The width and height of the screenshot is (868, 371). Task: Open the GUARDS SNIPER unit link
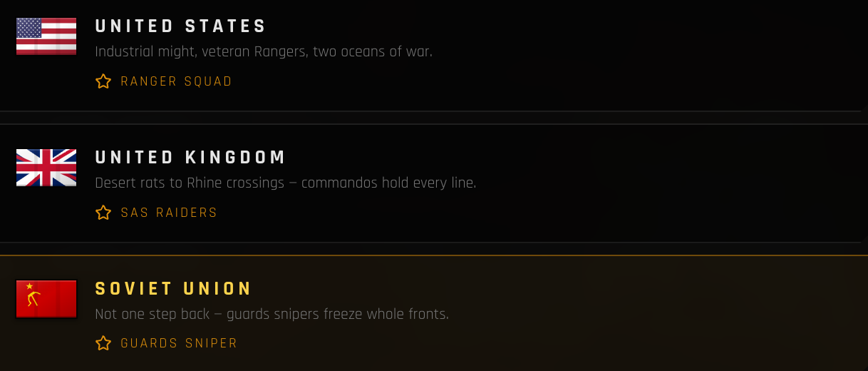pos(179,343)
